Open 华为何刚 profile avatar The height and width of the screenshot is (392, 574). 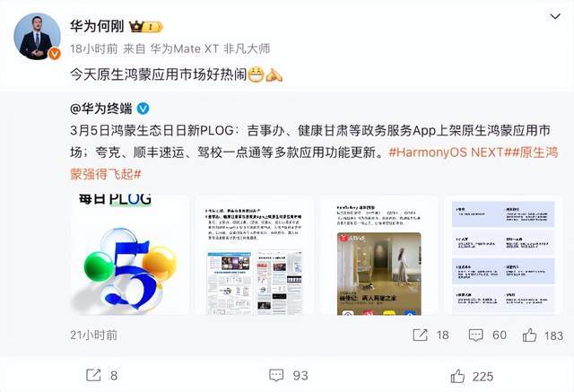click(37, 36)
